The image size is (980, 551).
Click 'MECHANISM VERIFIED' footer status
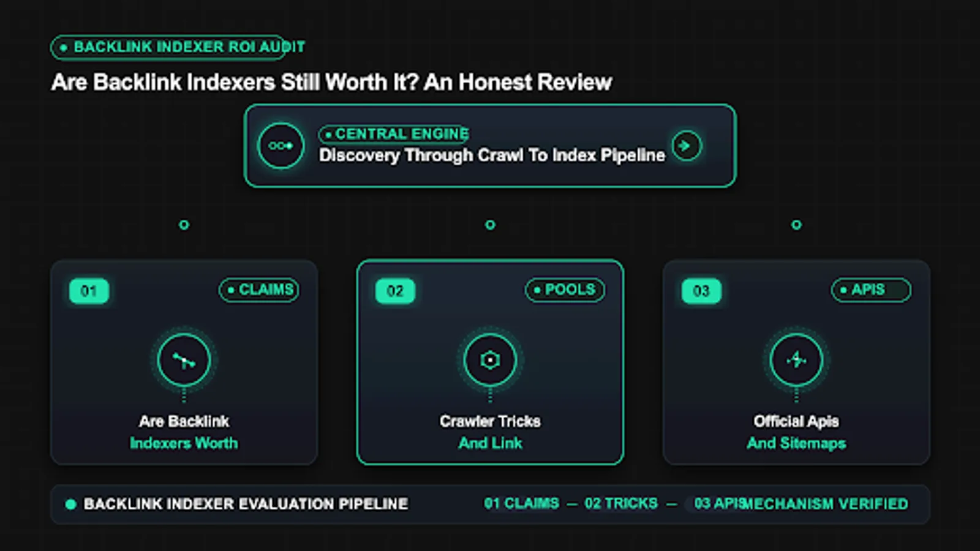(826, 504)
